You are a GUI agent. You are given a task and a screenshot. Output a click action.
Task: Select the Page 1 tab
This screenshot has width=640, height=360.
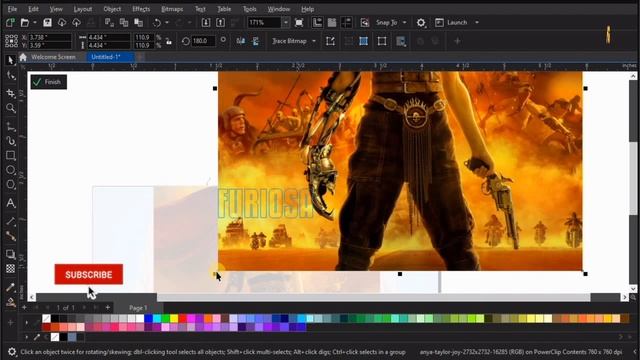click(138, 308)
